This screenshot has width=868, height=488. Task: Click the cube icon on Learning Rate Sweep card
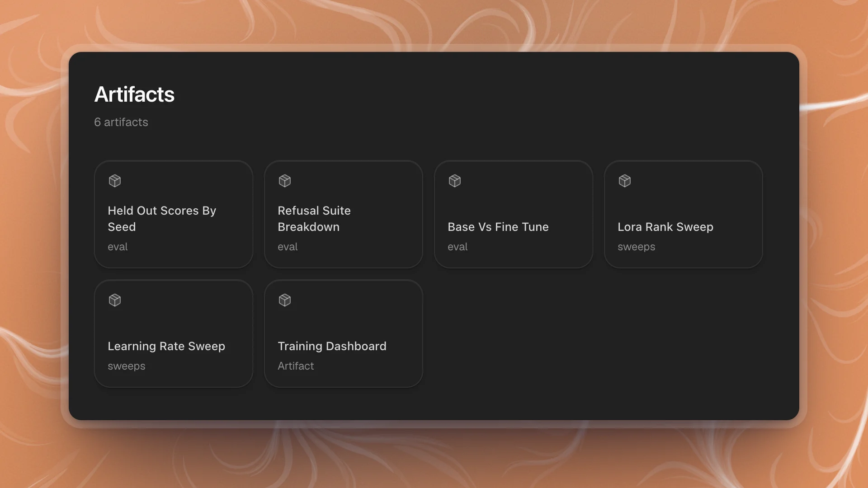click(115, 300)
